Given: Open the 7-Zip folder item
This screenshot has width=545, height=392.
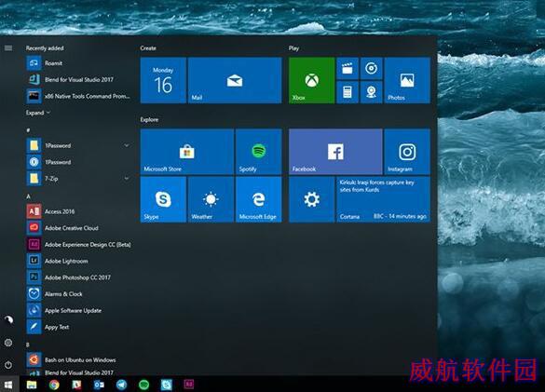Looking at the screenshot, I should pos(78,179).
